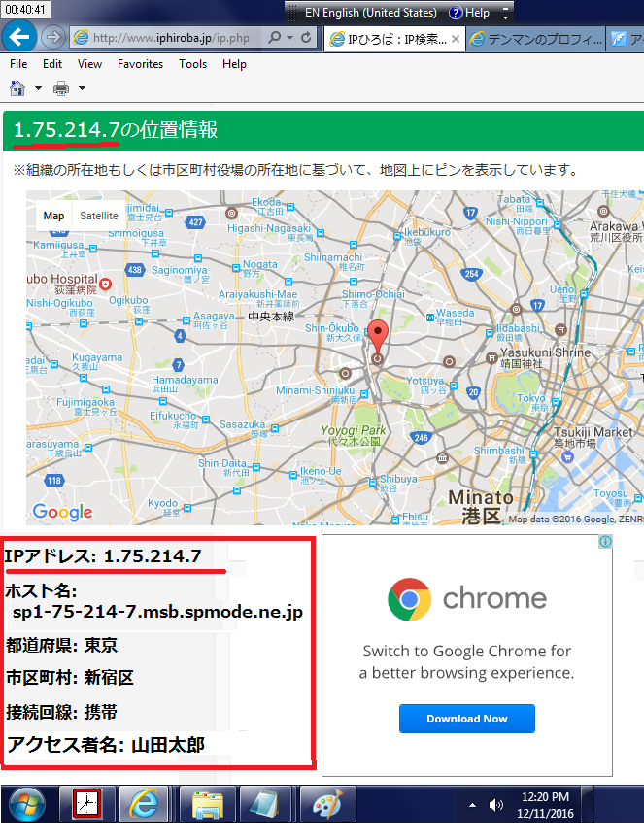Click the Shibuya station icon
This screenshot has height=839, width=644.
point(373,484)
